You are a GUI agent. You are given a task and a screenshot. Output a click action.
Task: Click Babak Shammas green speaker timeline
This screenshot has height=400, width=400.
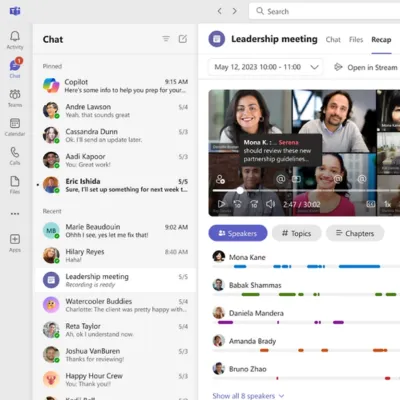point(306,294)
